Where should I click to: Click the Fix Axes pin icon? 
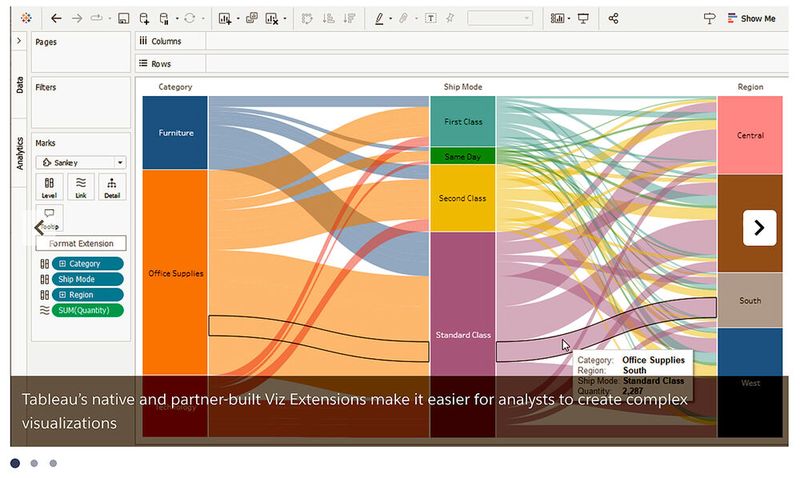pyautogui.click(x=450, y=18)
